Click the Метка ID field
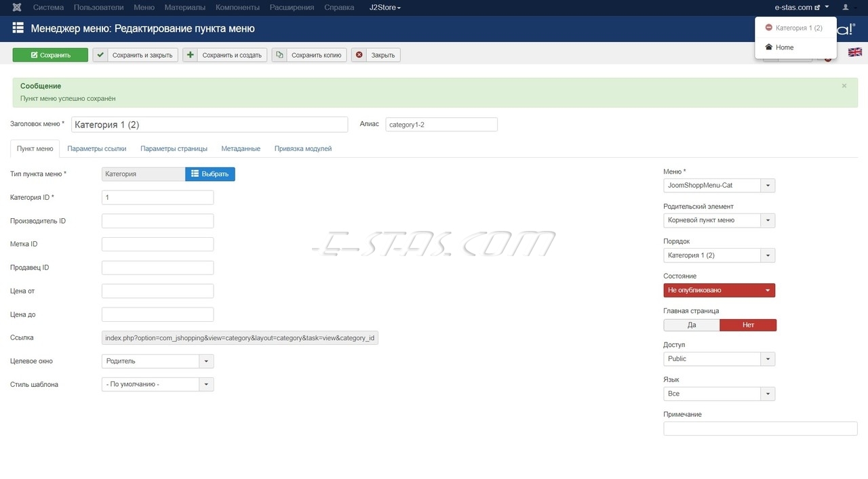This screenshot has height=479, width=868. coord(157,244)
